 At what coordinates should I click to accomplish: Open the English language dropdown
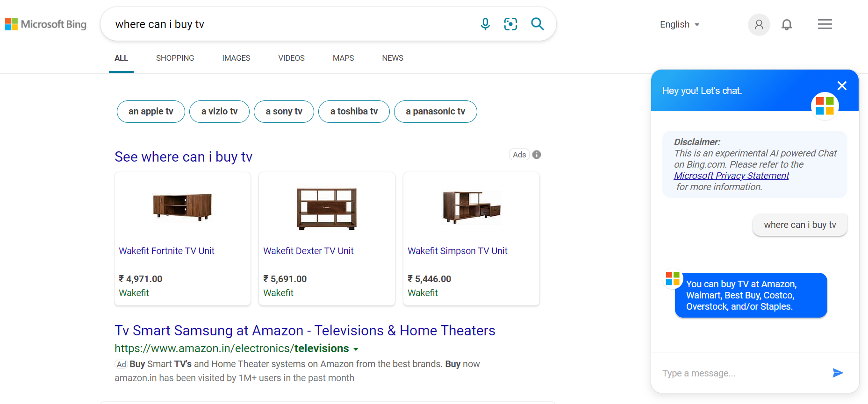tap(680, 24)
